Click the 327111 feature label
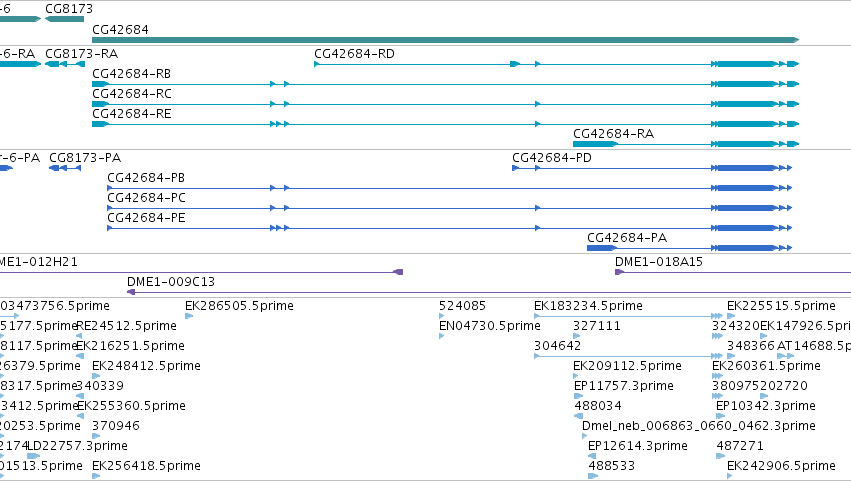851x481 pixels. 597,326
